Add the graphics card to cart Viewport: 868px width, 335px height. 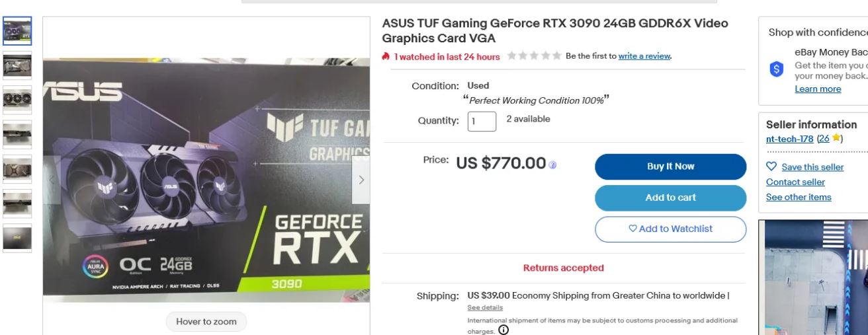pyautogui.click(x=670, y=198)
